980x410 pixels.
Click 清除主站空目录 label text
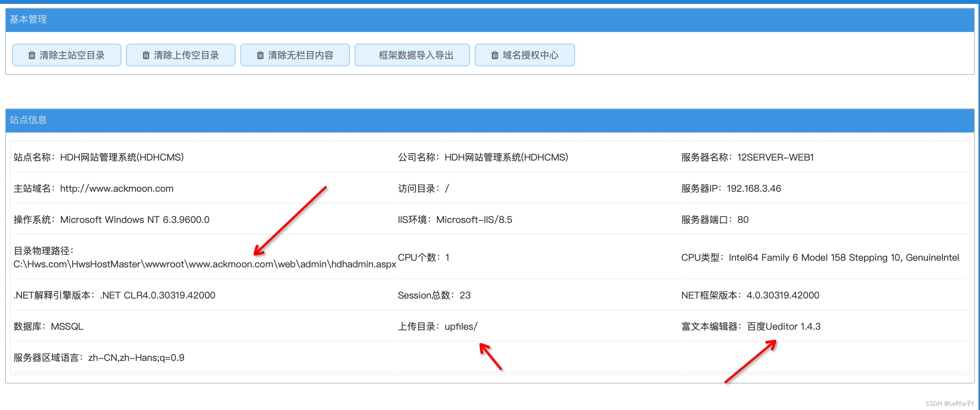point(72,55)
